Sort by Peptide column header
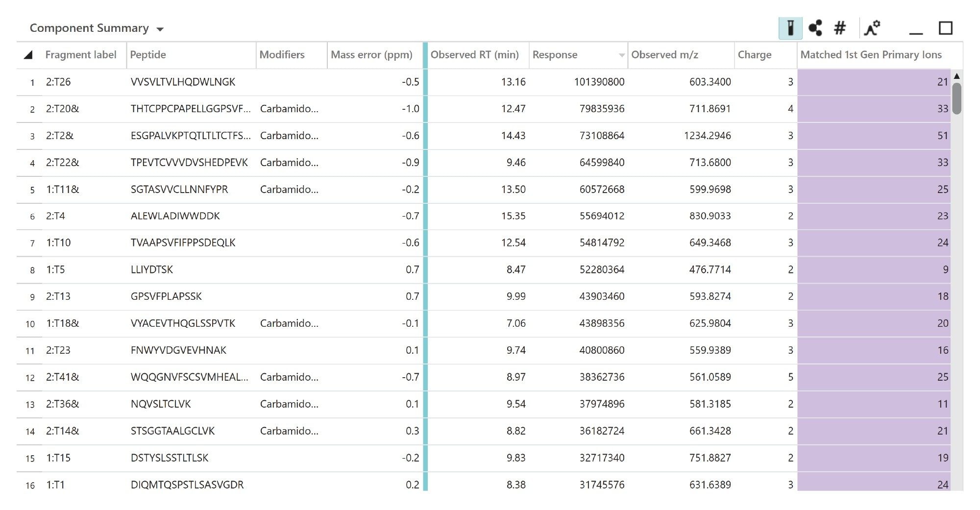The width and height of the screenshot is (980, 510). [148, 55]
